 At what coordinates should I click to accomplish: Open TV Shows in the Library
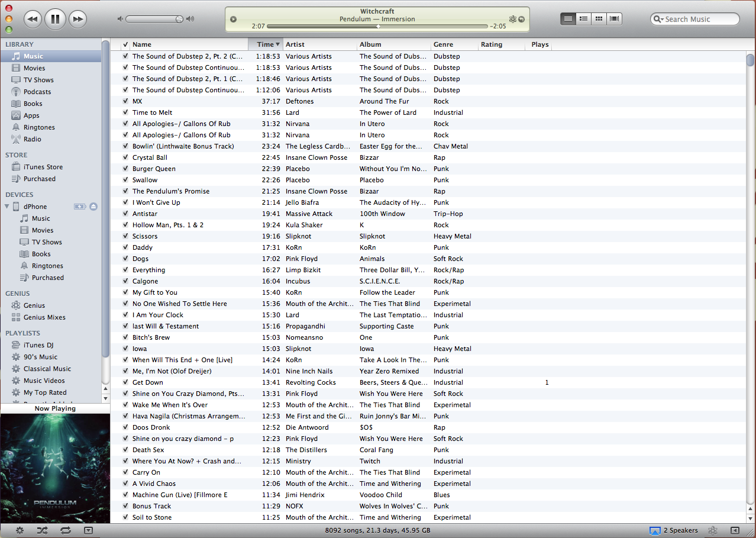point(51,80)
